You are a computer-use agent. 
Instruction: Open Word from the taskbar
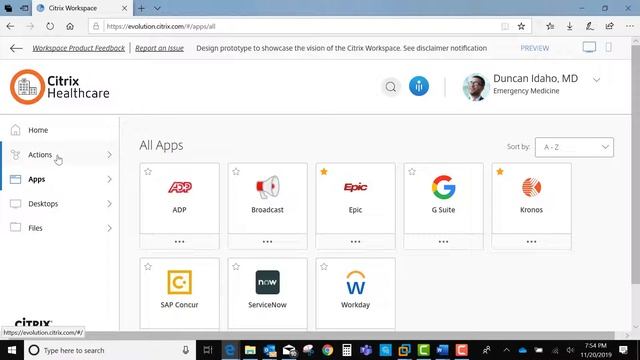(x=442, y=350)
